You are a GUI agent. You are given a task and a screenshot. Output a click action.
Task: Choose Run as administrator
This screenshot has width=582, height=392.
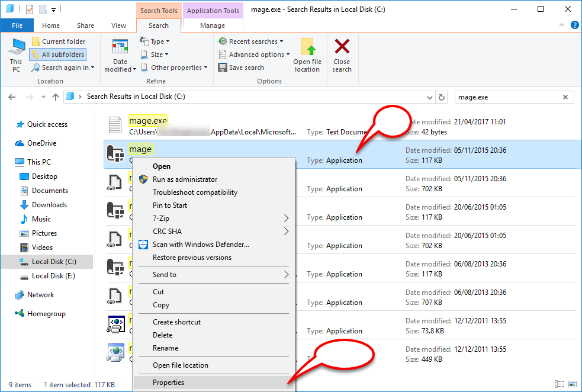tap(214, 179)
